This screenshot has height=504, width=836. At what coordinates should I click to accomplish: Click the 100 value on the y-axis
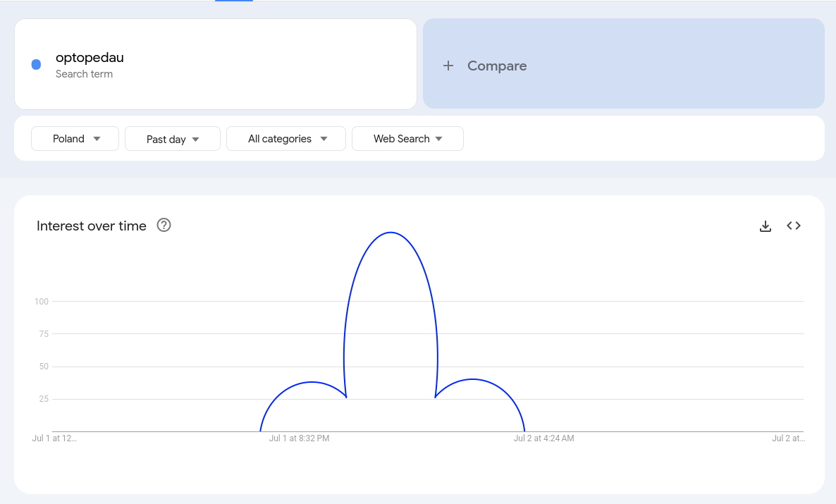(x=42, y=302)
